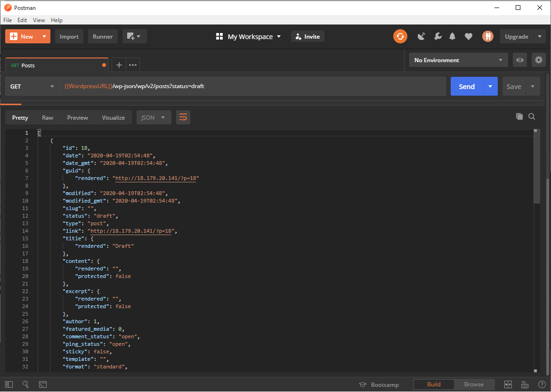Switch to Browse mode
This screenshot has height=392, width=551.
[474, 384]
